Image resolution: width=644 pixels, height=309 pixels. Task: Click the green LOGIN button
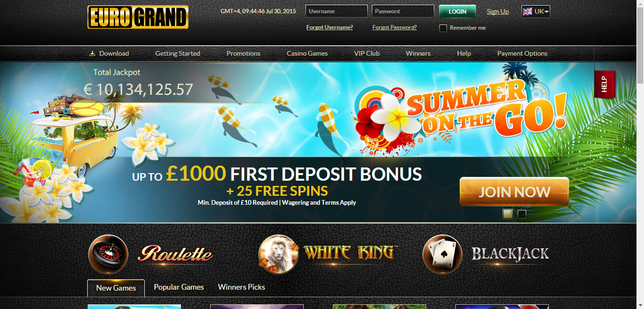tap(457, 11)
